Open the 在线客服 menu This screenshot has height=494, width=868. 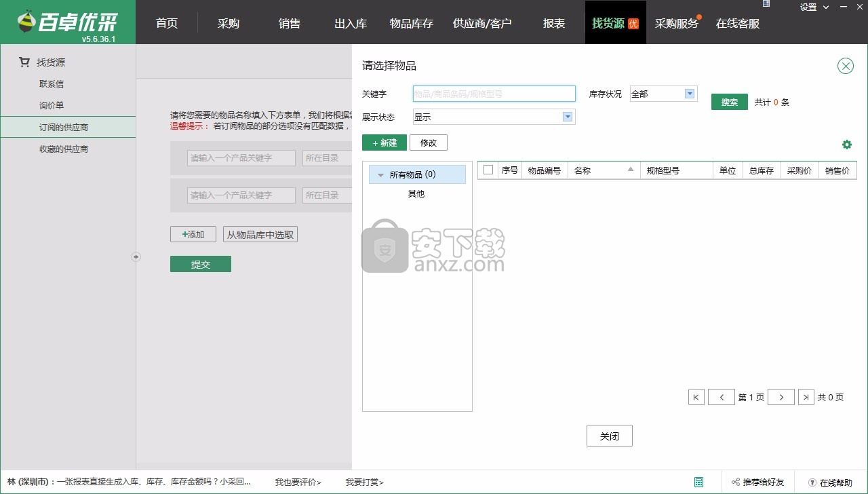[x=738, y=23]
